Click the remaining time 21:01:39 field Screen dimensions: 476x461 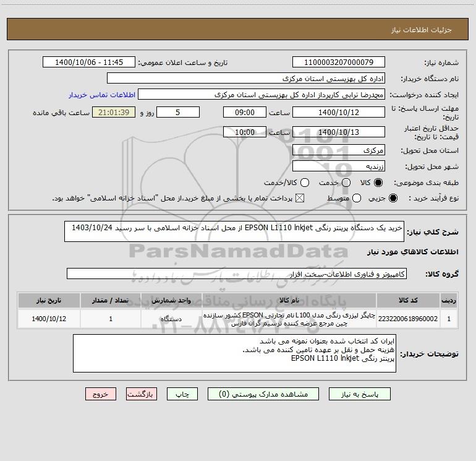[x=114, y=112]
